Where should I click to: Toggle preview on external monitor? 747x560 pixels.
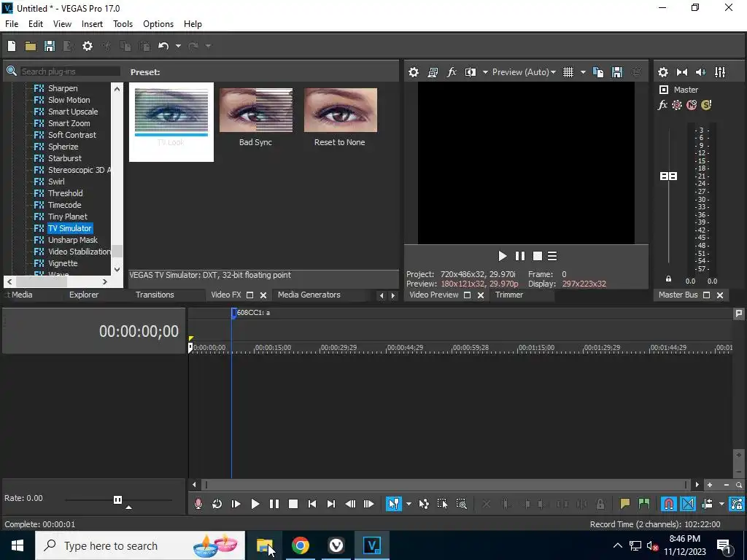pyautogui.click(x=433, y=72)
